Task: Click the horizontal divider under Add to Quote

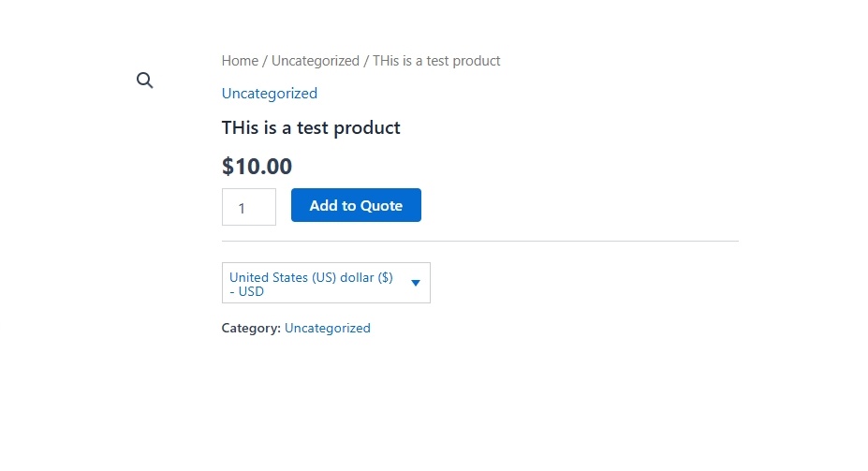Action: tap(480, 242)
